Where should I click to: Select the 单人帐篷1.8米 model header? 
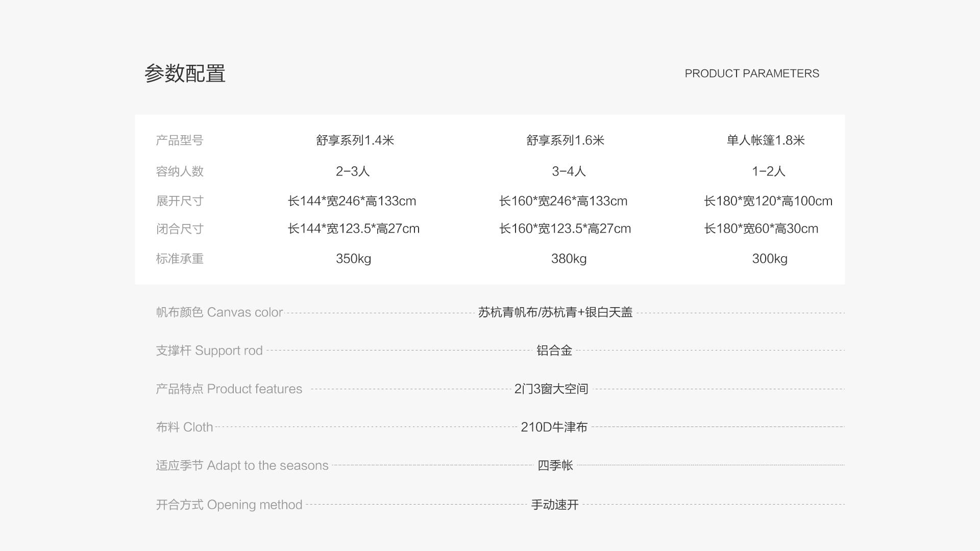click(766, 140)
